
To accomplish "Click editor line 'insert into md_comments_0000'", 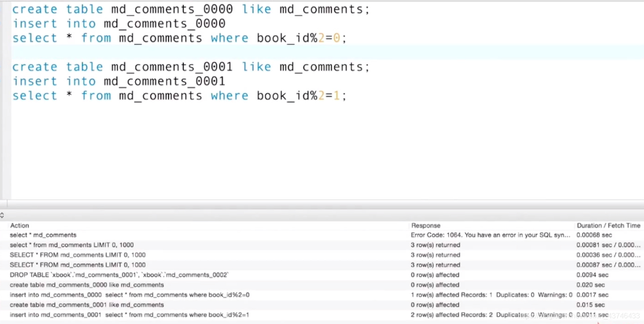I will 119,24.
